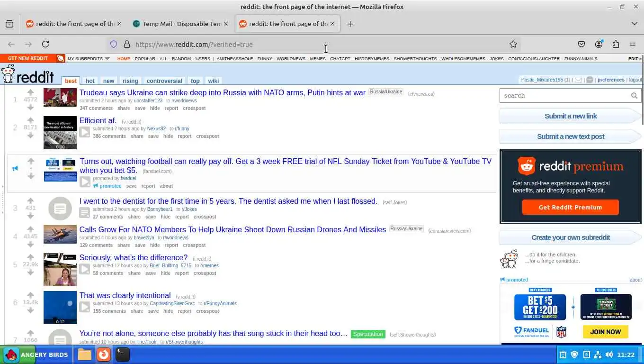The width and height of the screenshot is (644, 364).
Task: Expand the video of 'That was clearly intentional'
Action: point(85,307)
